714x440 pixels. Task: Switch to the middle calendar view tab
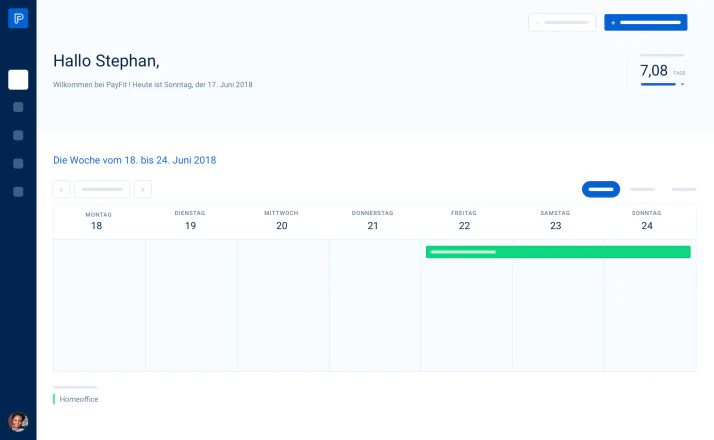(x=643, y=189)
